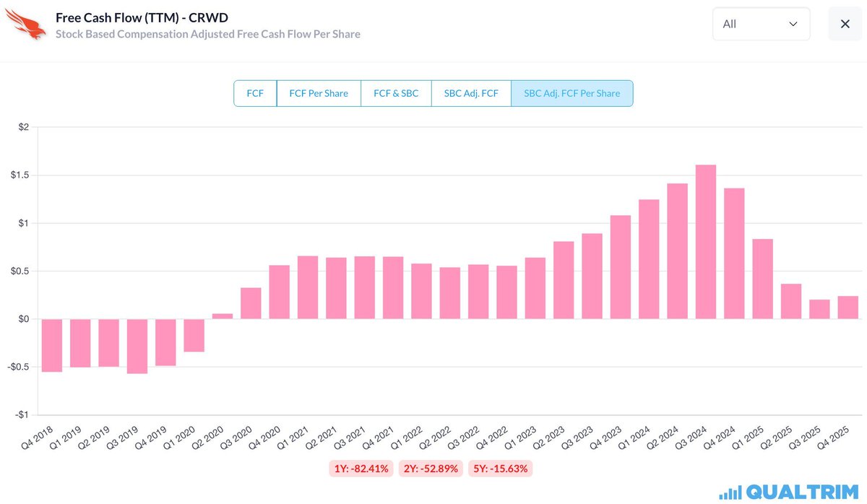Screen dimensions: 867x504
Task: Click the Q2 2025 bar
Action: (x=791, y=302)
